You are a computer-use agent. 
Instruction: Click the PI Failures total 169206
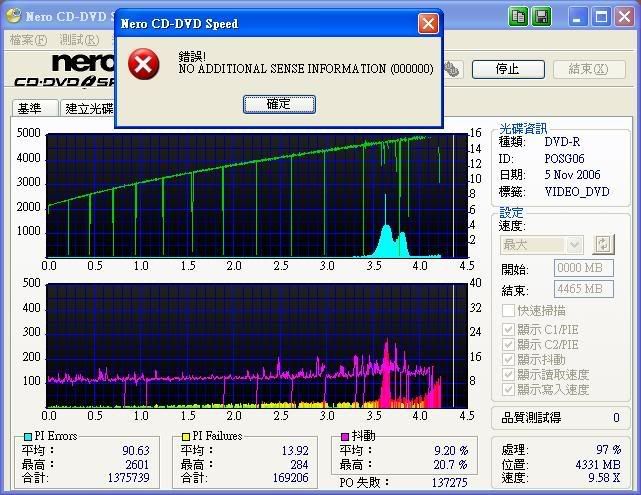tap(291, 477)
